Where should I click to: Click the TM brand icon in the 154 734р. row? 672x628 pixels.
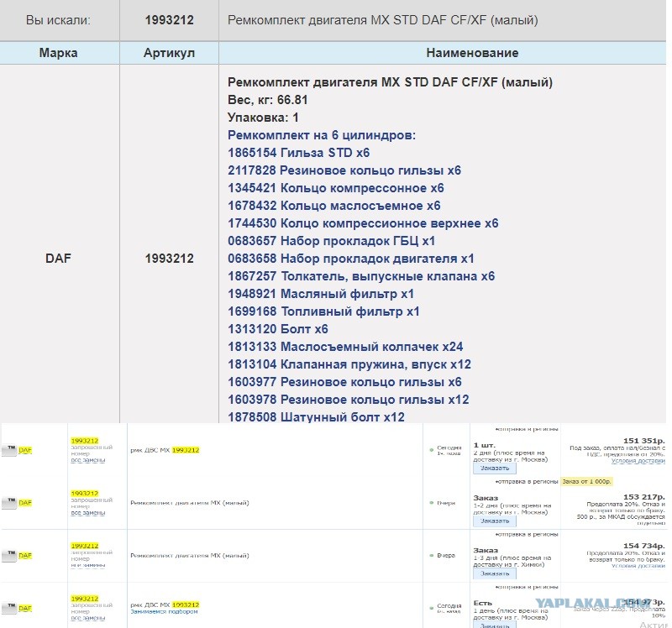(x=9, y=556)
